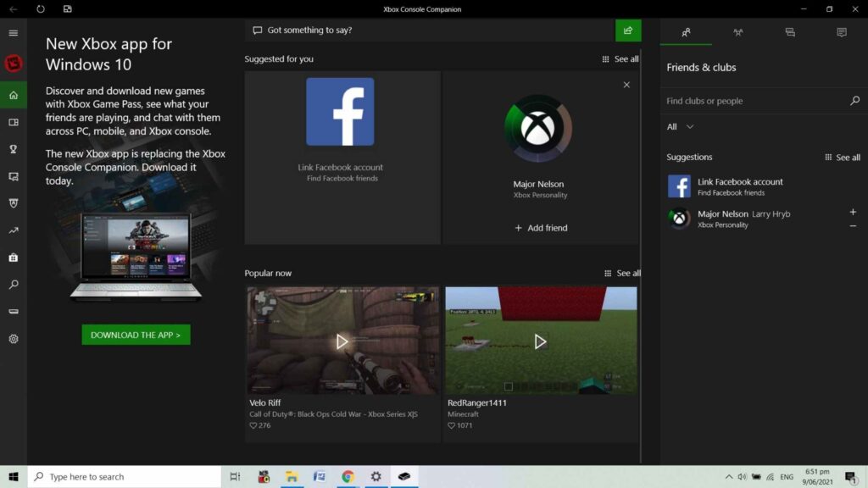The height and width of the screenshot is (488, 868).
Task: See all Suggestions in Friends panel
Action: 842,157
